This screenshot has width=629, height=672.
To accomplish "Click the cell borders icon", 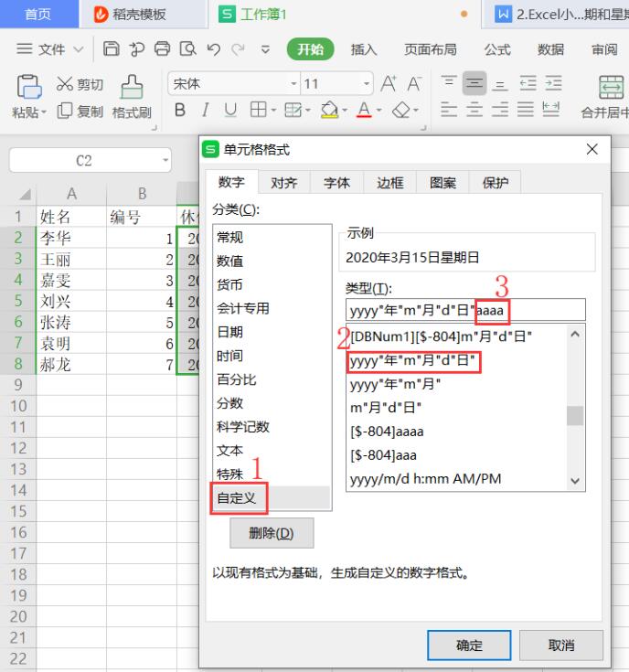I will point(258,110).
